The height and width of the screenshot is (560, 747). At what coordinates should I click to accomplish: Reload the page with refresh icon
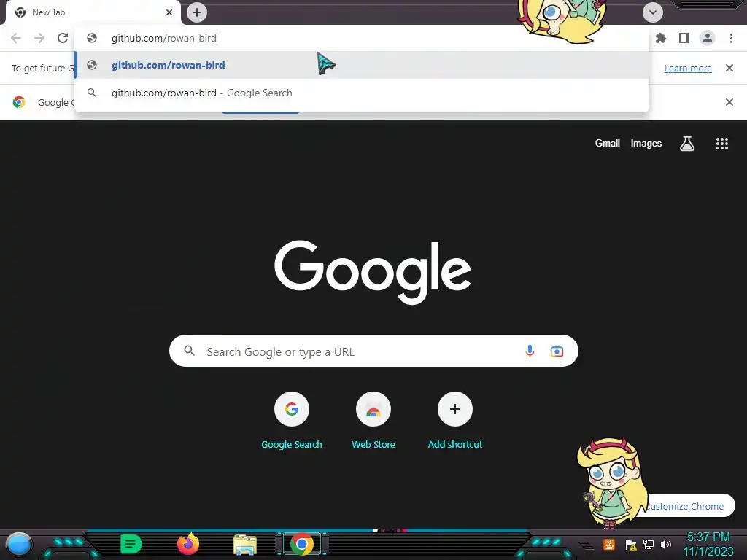pyautogui.click(x=63, y=38)
